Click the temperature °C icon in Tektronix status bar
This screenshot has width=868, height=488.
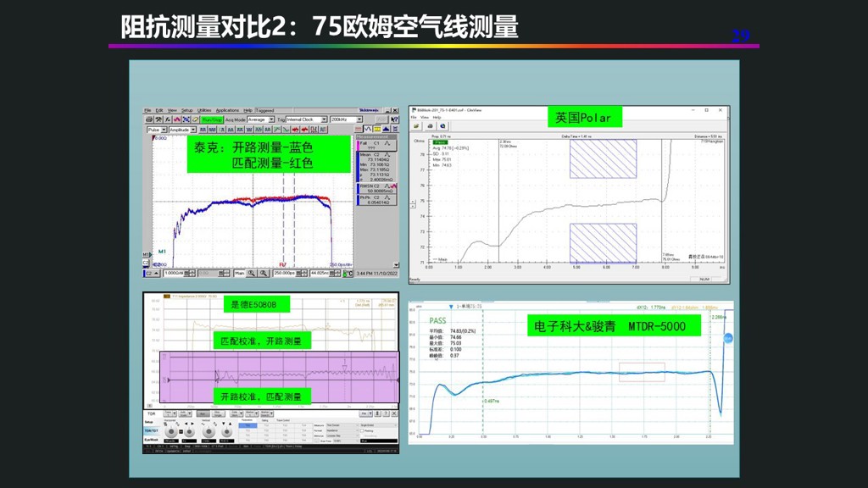point(348,274)
